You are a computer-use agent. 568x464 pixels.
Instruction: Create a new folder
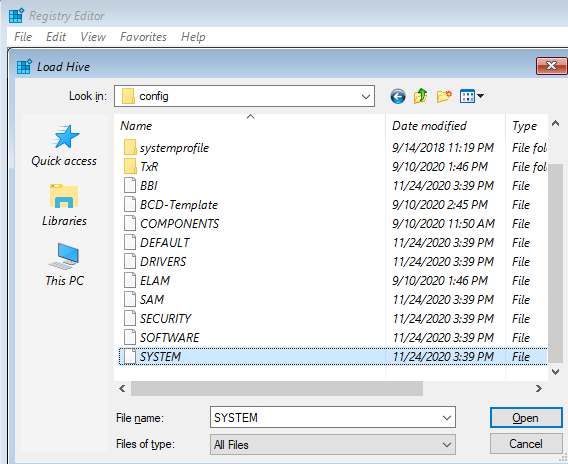coord(444,96)
